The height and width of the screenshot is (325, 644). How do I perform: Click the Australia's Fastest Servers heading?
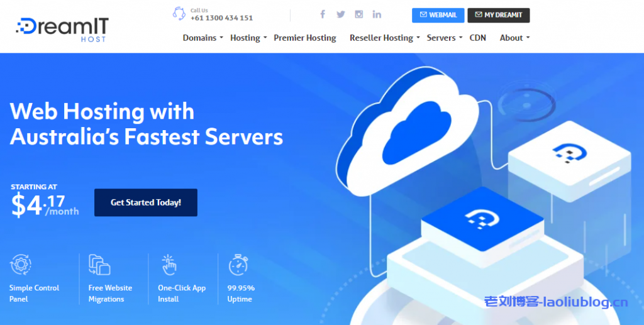(146, 136)
